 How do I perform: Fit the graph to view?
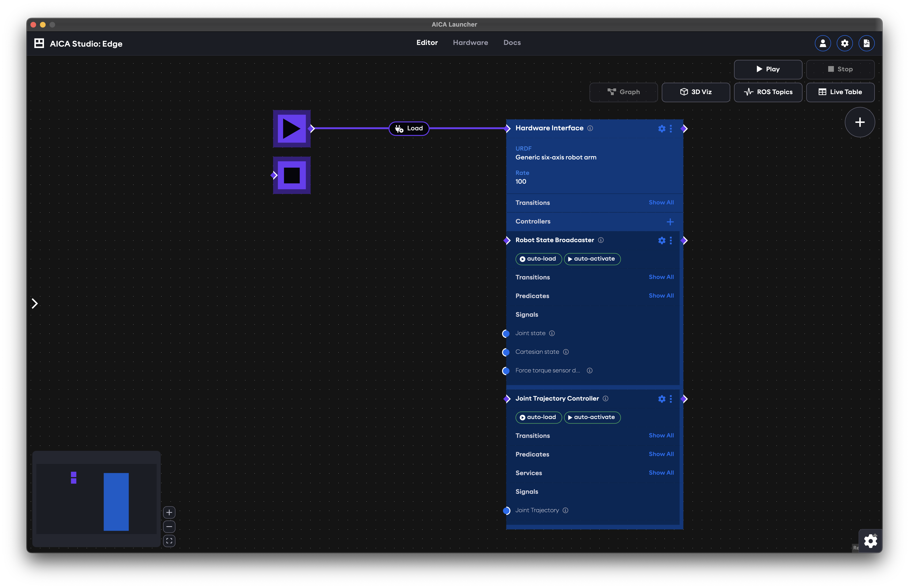click(169, 541)
